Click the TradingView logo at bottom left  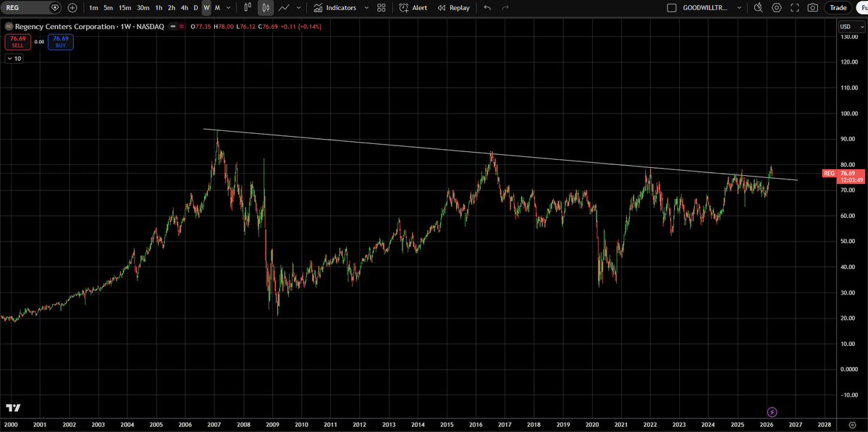[13, 407]
